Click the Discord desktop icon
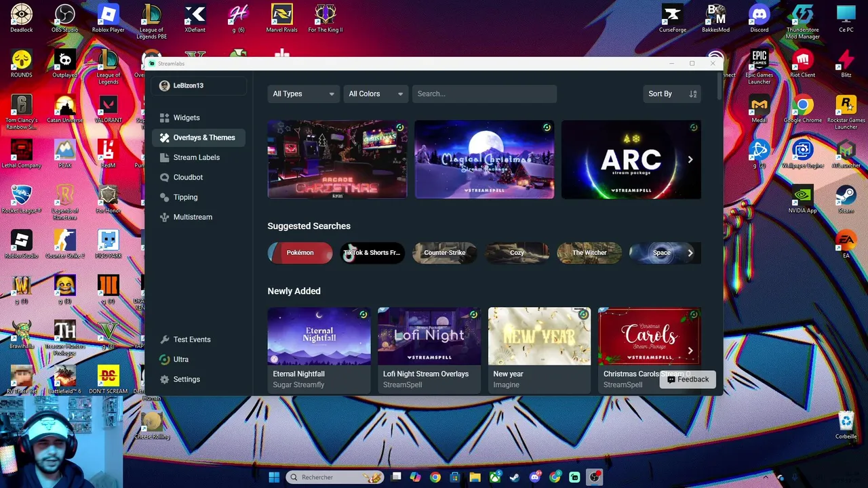 [x=759, y=18]
